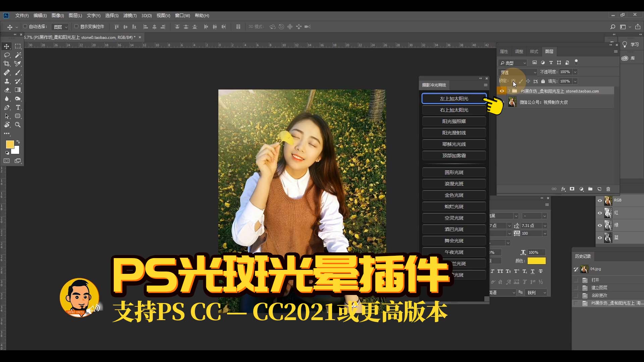Select the Healing Brush tool

click(x=7, y=72)
